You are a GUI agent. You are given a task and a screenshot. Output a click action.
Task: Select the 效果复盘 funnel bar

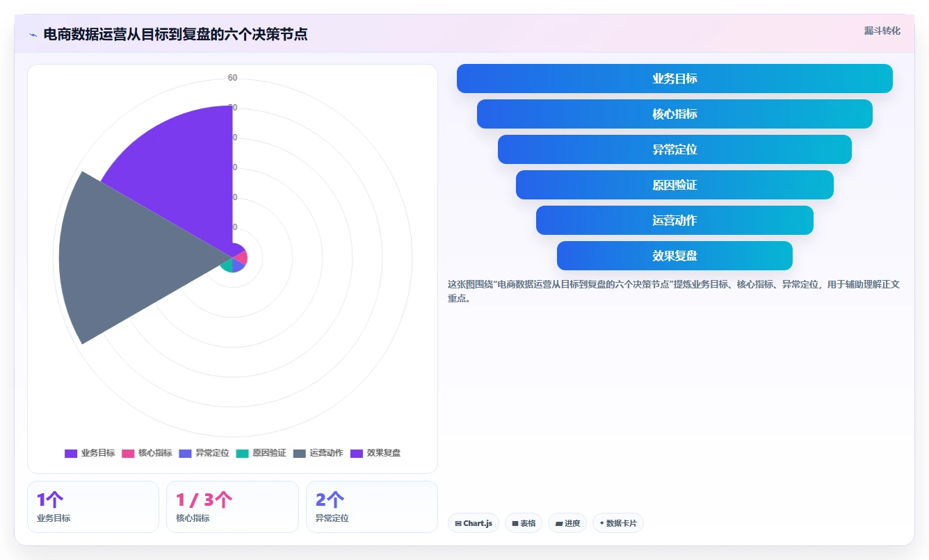[674, 256]
